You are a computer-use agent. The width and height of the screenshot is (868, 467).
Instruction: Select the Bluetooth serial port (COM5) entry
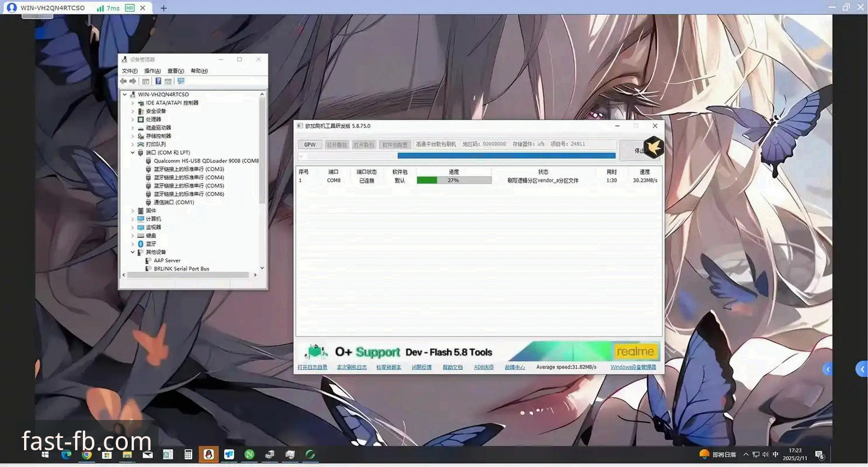(x=189, y=186)
